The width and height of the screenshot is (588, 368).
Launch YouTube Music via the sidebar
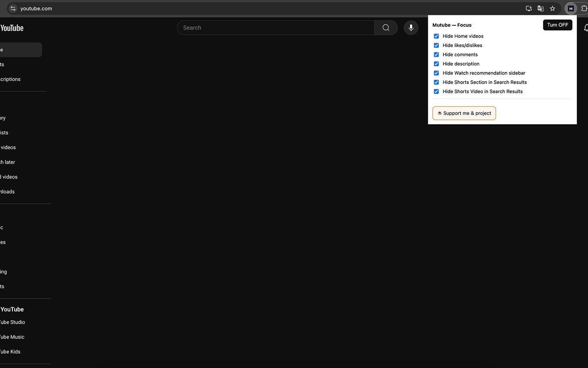click(12, 337)
